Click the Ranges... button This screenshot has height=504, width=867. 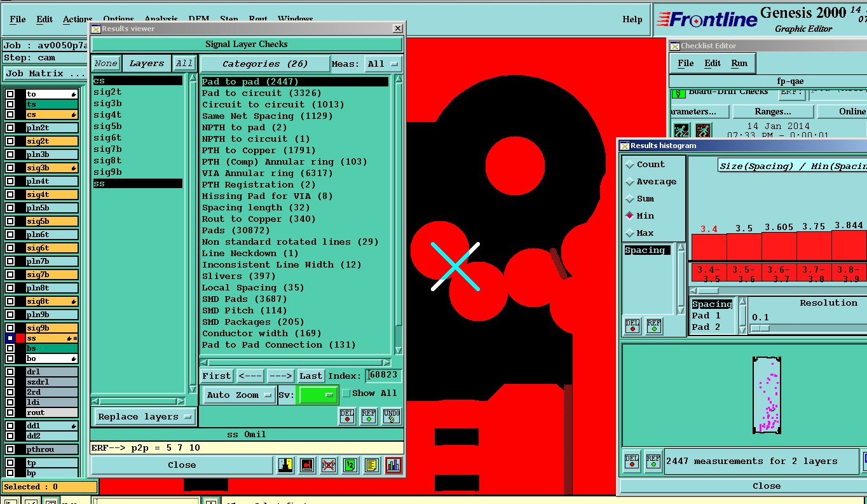(x=773, y=111)
